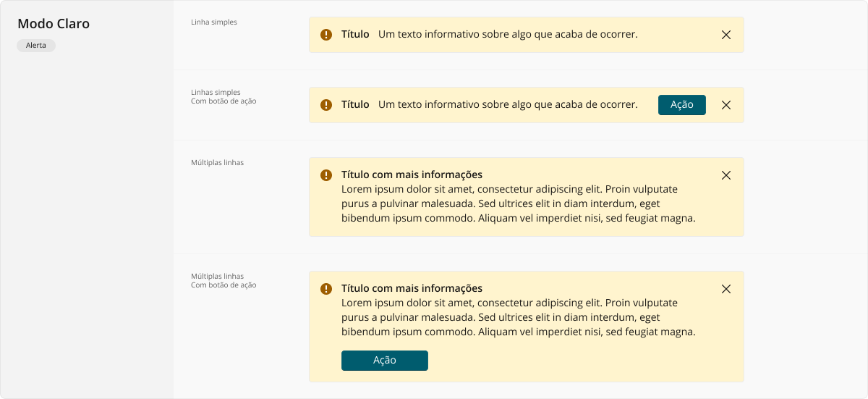Click the warning icon in the 'Linha simples' alert

click(x=326, y=35)
